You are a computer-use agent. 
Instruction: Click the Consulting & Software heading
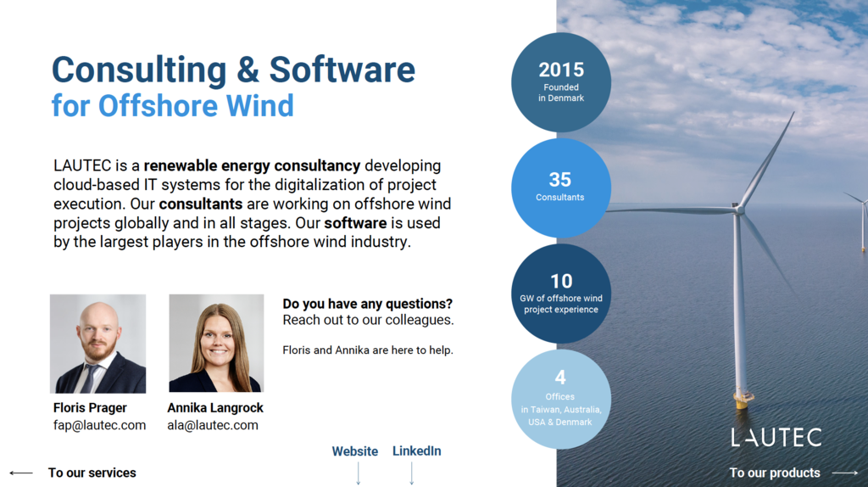click(x=233, y=70)
